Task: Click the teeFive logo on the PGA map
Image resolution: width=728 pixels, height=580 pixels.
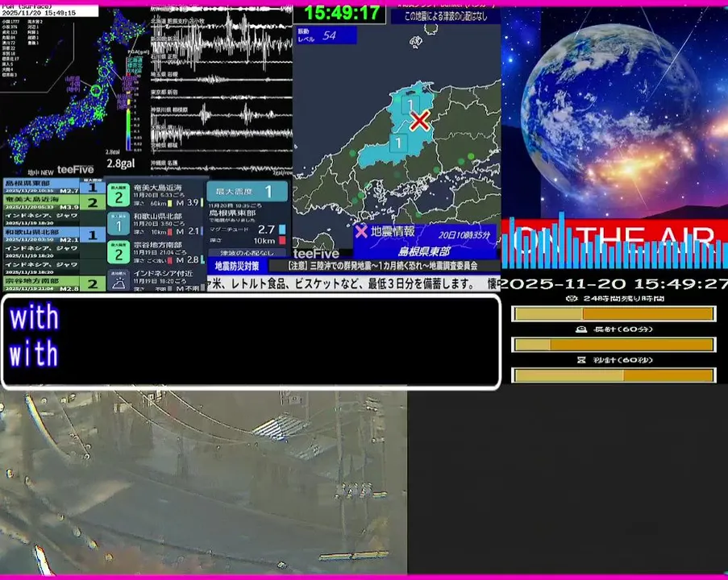Action: (75, 170)
